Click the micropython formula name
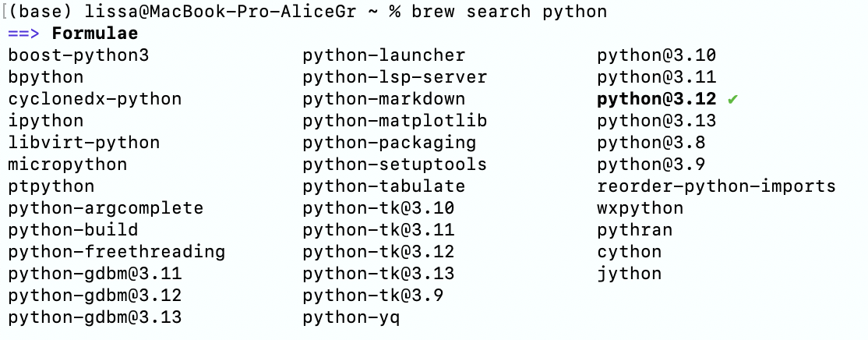The height and width of the screenshot is (340, 868). (x=68, y=165)
